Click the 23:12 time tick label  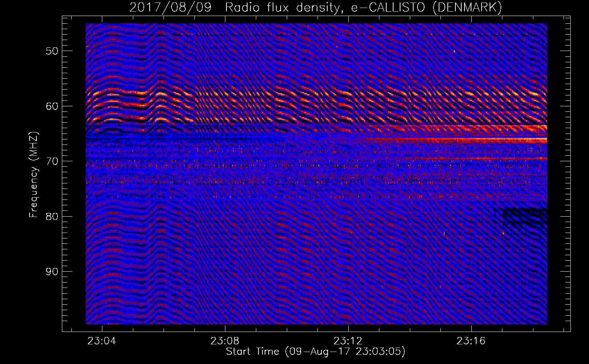tap(348, 341)
